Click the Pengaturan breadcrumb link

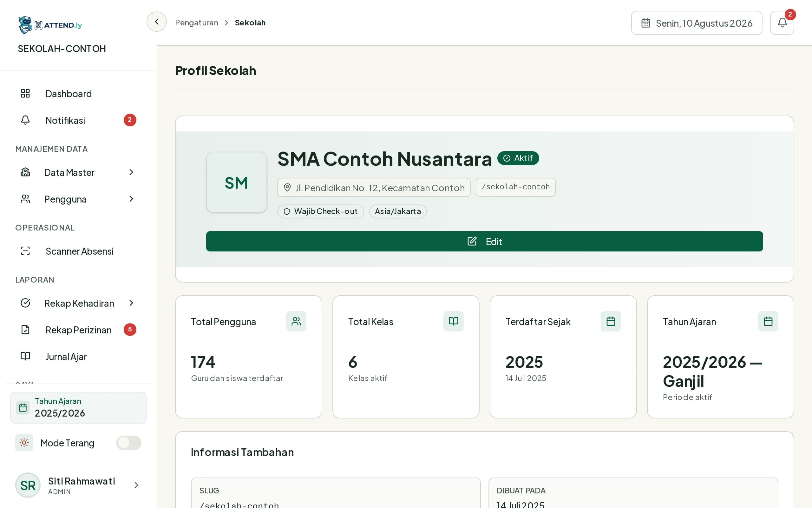pyautogui.click(x=197, y=23)
